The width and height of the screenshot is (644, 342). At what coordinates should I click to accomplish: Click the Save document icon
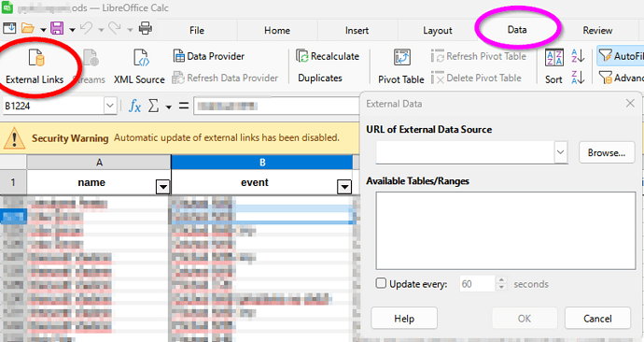click(x=57, y=28)
